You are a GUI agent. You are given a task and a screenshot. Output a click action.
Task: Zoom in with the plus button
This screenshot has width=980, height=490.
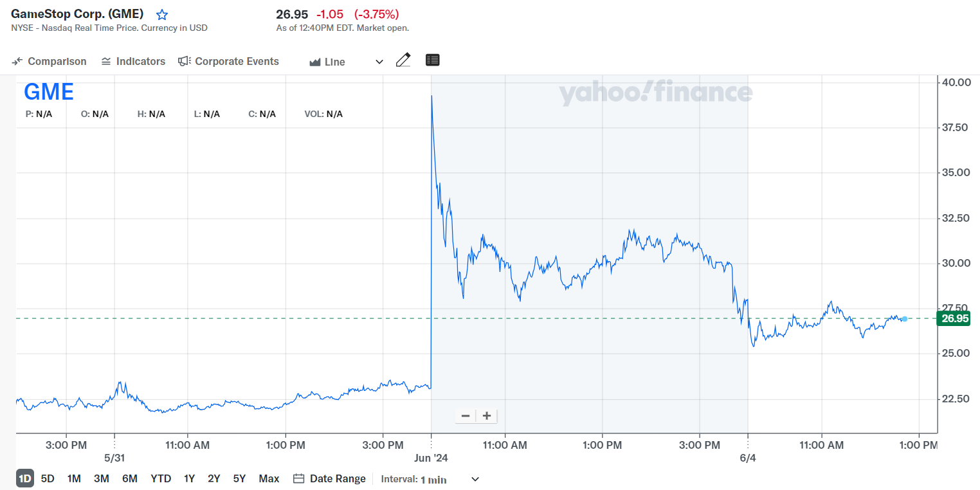tap(487, 415)
